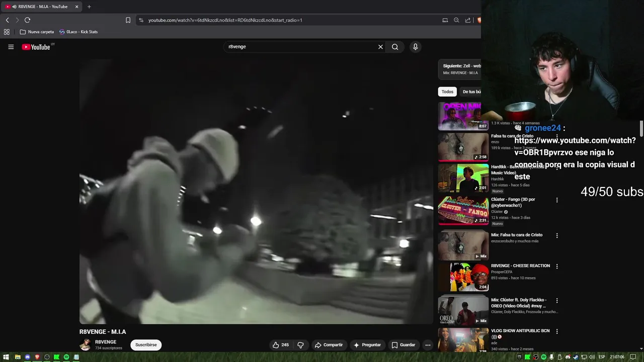Image resolution: width=644 pixels, height=362 pixels.
Task: Open the R8VENGE channel avatar
Action: (x=86, y=345)
